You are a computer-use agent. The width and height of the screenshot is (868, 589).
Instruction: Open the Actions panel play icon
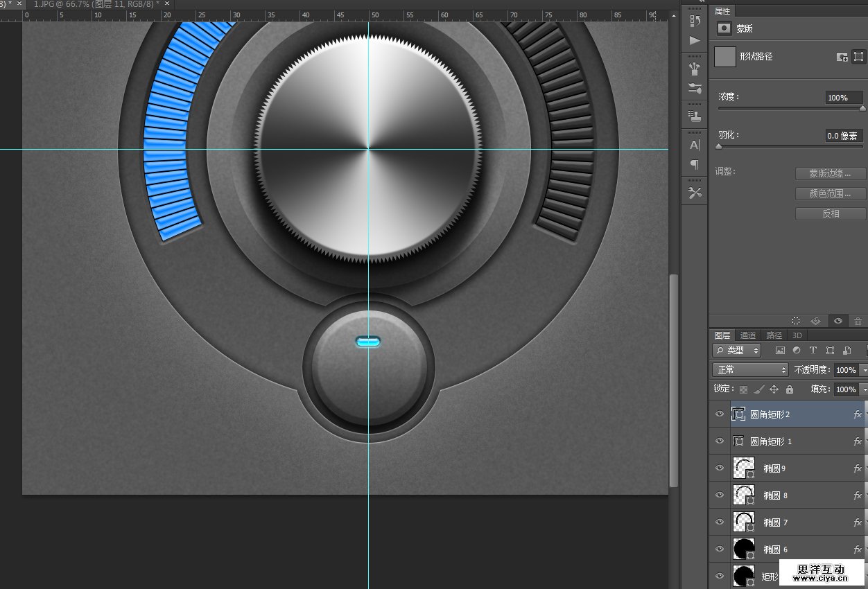[x=694, y=41]
